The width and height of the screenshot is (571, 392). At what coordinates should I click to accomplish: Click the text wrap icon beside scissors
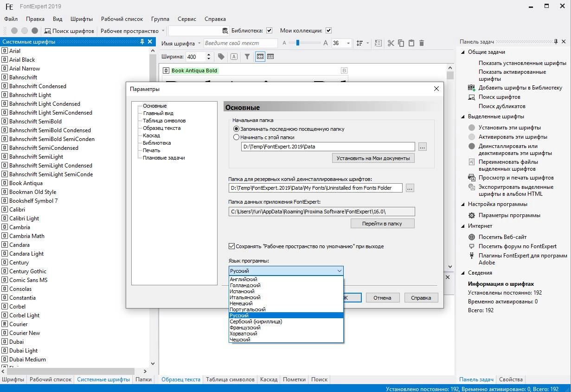click(x=378, y=43)
